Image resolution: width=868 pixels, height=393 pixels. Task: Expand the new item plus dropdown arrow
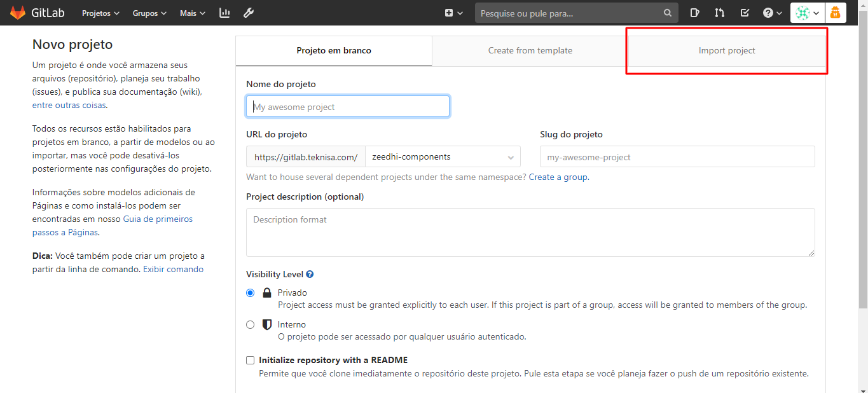460,13
